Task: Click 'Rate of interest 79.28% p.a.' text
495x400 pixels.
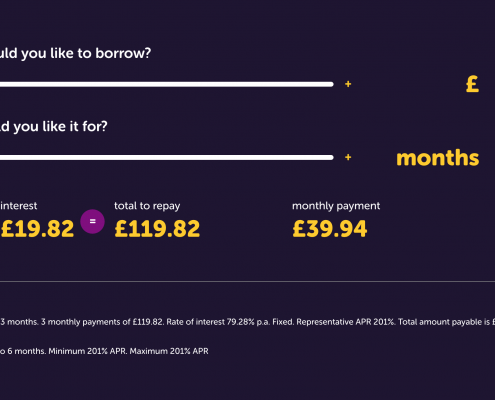Action: [x=218, y=322]
